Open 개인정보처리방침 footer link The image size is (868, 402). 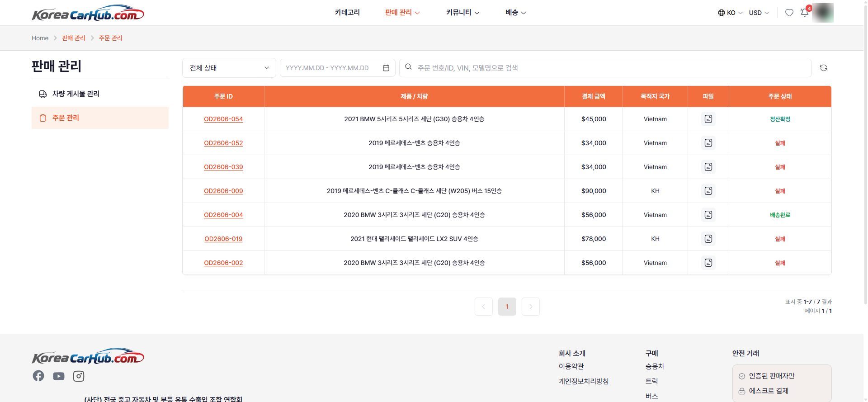tap(583, 381)
